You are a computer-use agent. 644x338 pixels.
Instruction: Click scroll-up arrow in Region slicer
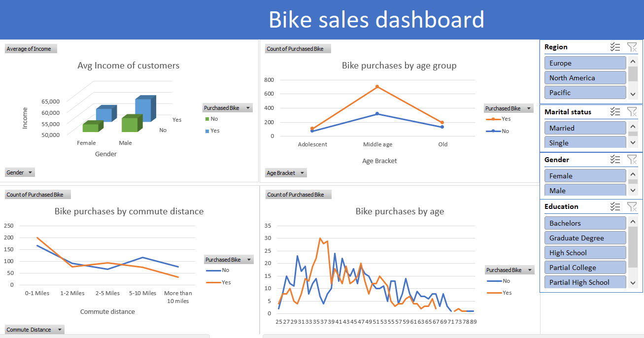coord(633,62)
